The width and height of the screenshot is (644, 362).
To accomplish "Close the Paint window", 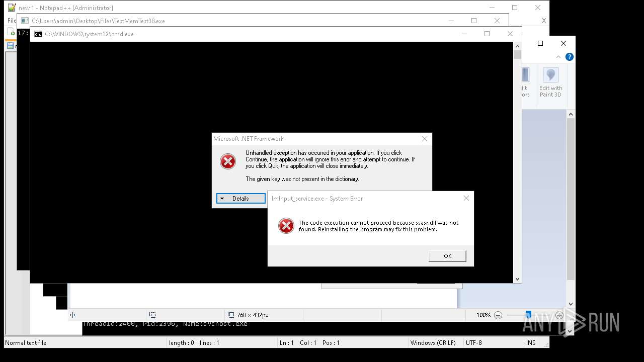I will point(563,43).
